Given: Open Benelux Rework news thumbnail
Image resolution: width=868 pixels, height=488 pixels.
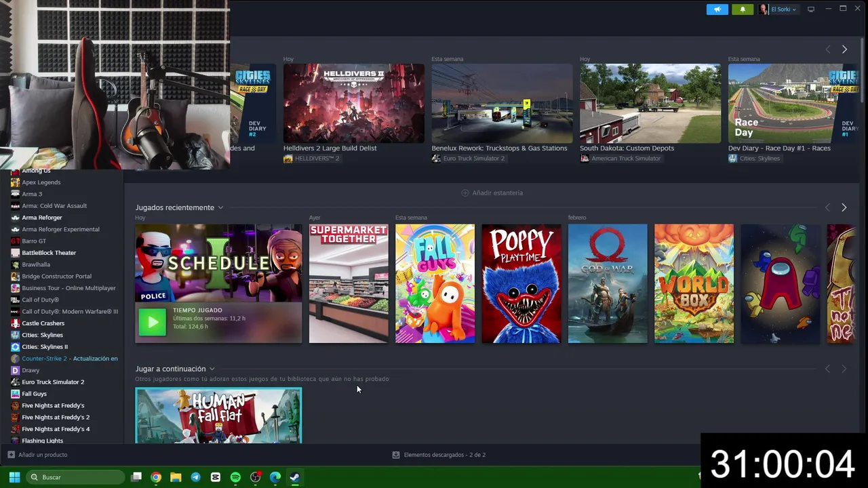Looking at the screenshot, I should (x=502, y=103).
